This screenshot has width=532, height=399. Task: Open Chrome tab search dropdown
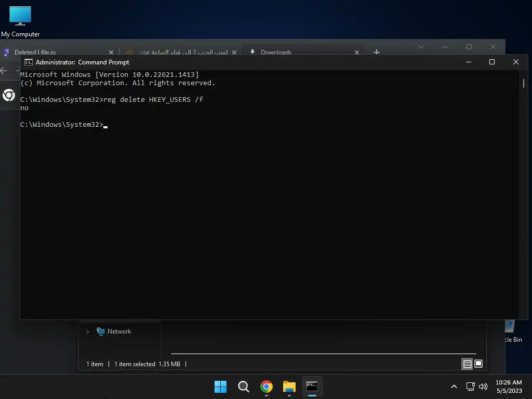tap(421, 47)
